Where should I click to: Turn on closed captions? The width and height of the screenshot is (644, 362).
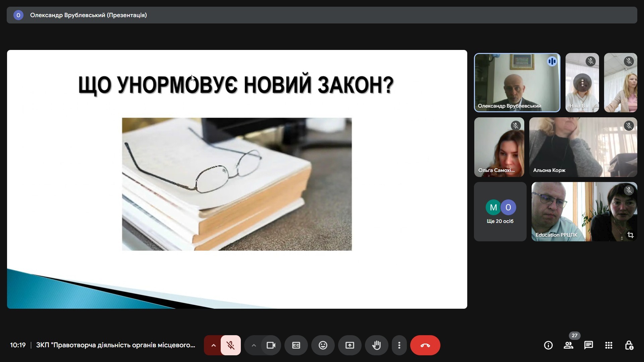coord(296,345)
